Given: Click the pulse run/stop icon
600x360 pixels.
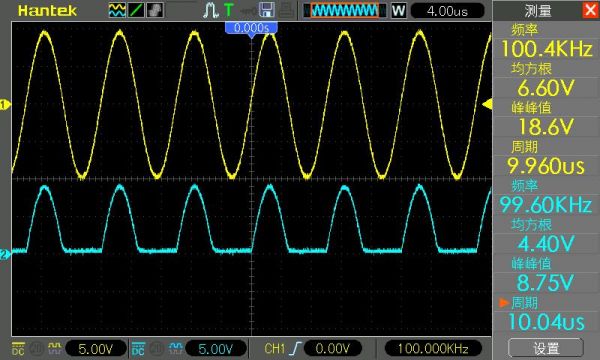Looking at the screenshot, I should tap(210, 10).
